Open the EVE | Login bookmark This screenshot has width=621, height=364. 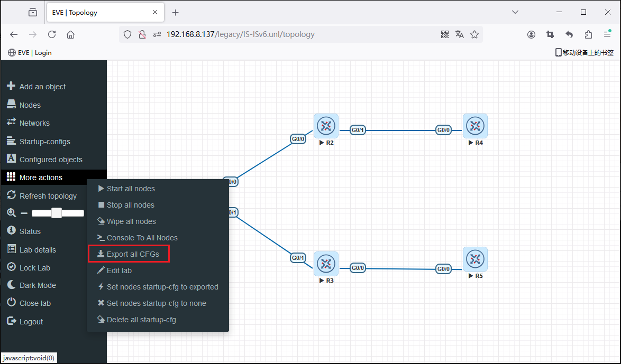[30, 53]
